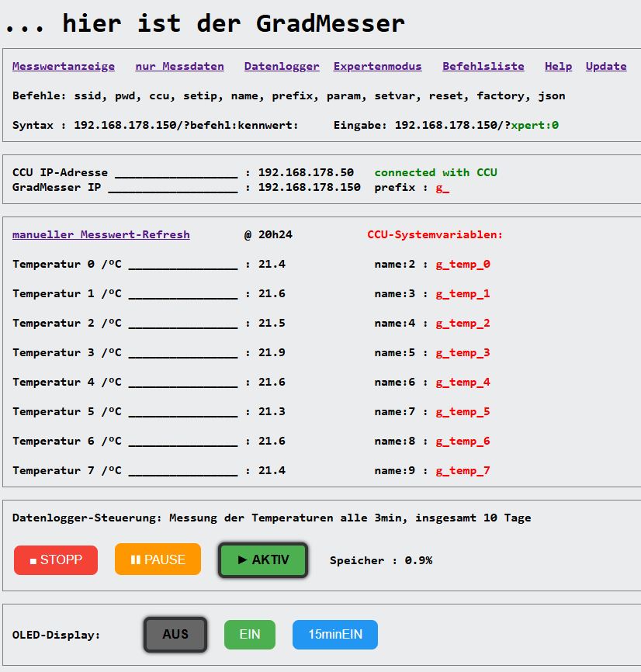This screenshot has width=641, height=672.
Task: Turn the OLED display on with EIN
Action: pos(250,634)
